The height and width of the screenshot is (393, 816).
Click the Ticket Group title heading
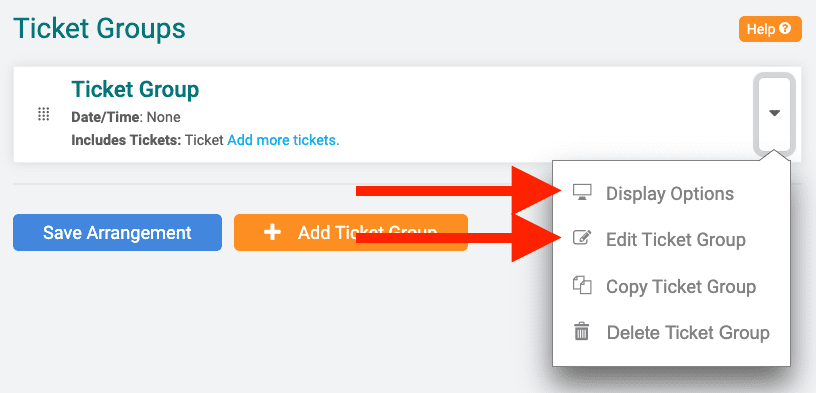point(135,90)
